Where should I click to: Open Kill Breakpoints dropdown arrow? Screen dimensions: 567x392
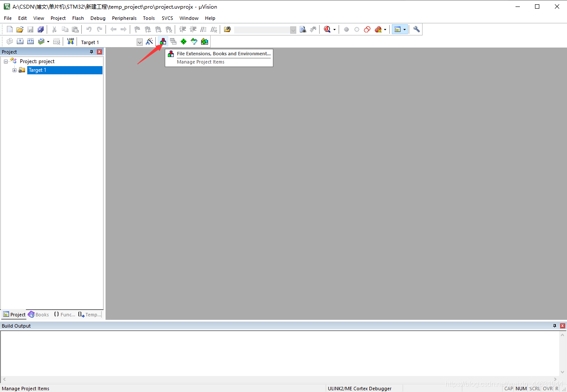pyautogui.click(x=385, y=30)
